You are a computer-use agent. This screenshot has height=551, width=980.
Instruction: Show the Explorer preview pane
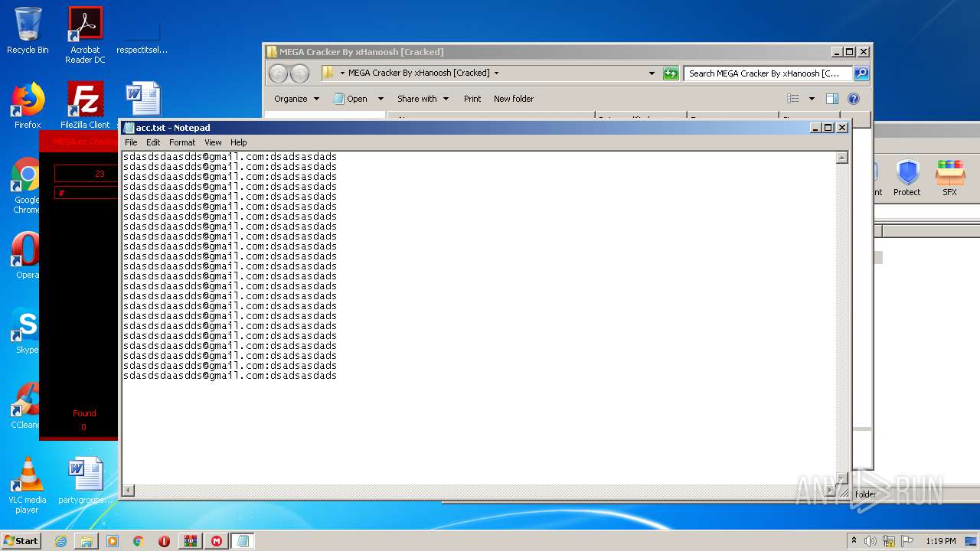[x=832, y=99]
